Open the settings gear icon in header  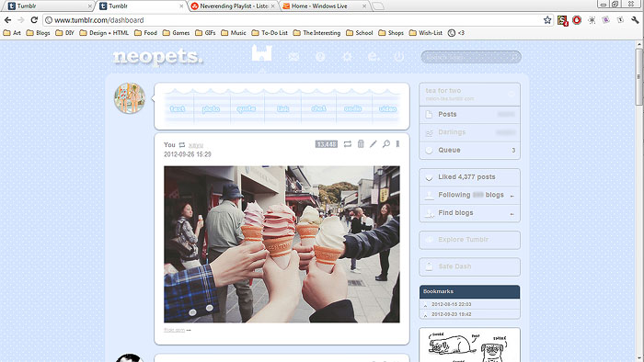[x=347, y=57]
